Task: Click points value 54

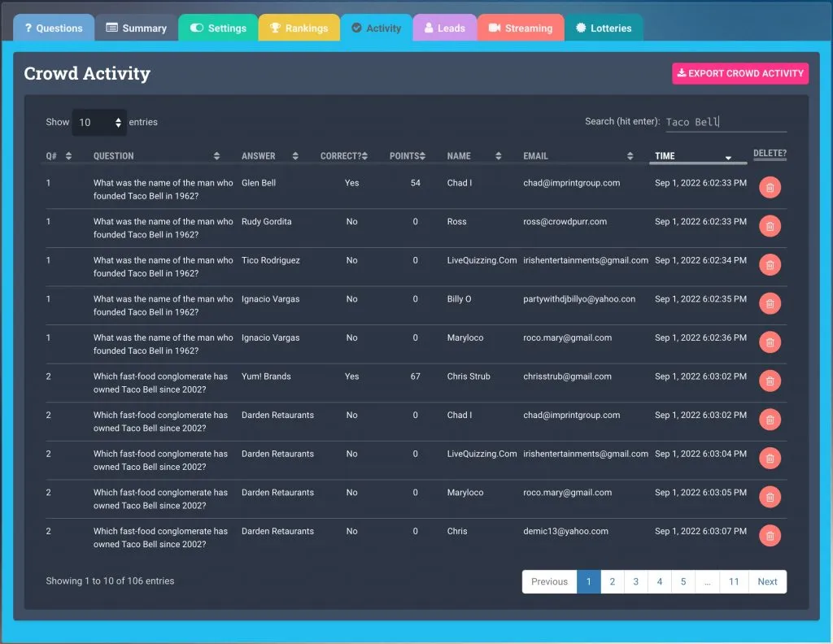Action: click(x=416, y=183)
